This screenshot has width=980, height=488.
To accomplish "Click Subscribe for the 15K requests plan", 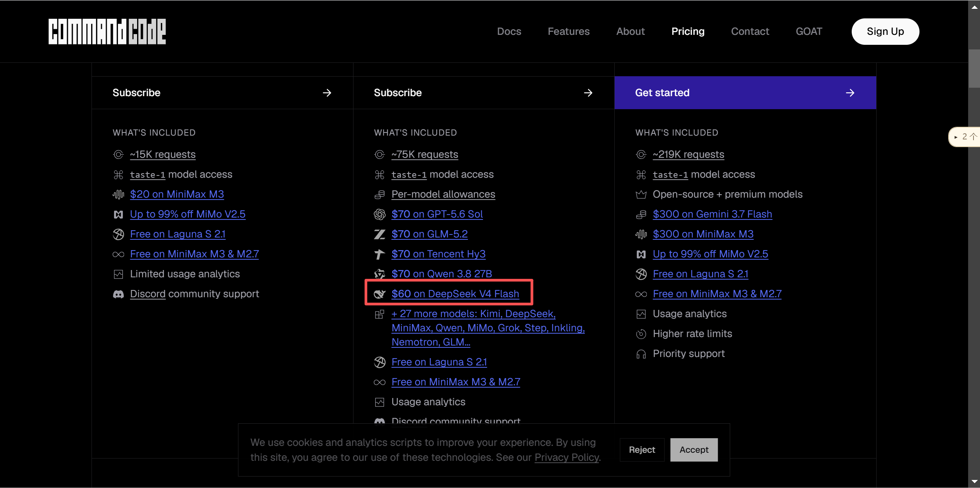I will coord(222,93).
